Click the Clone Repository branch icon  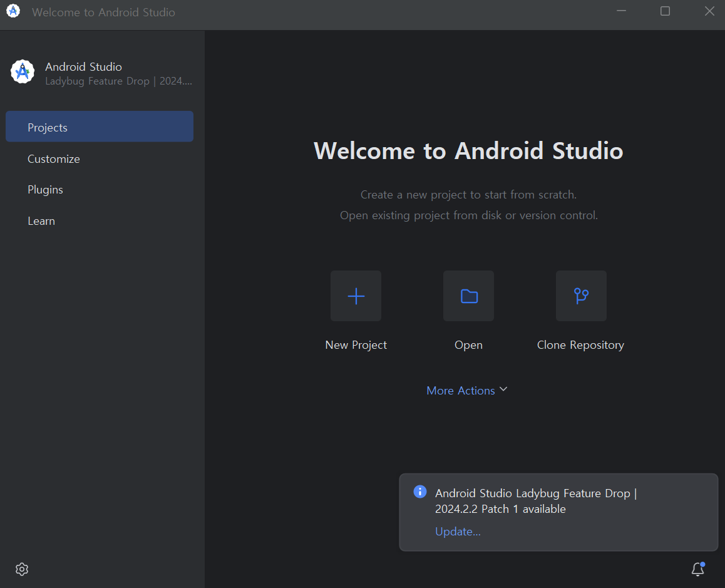click(581, 296)
